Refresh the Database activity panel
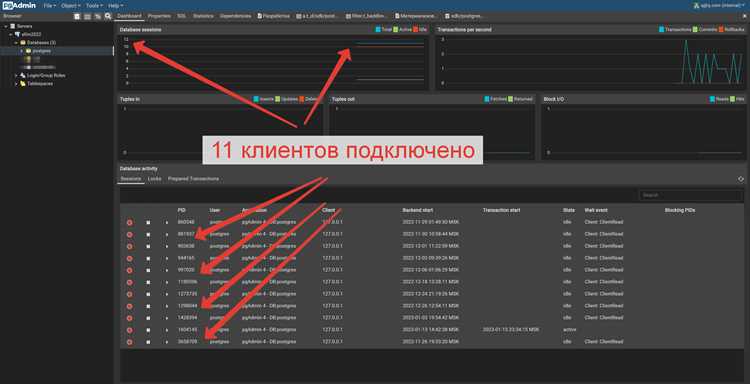Screen dimensions: 750x384 pos(740,179)
